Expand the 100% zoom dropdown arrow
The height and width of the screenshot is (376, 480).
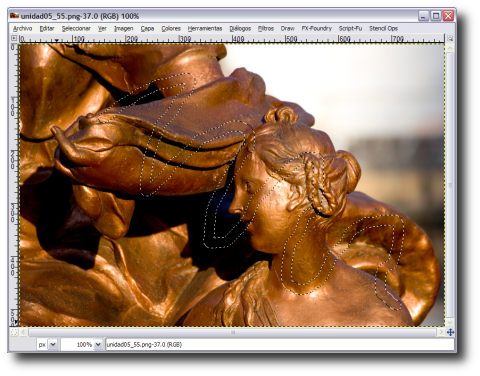(x=98, y=344)
